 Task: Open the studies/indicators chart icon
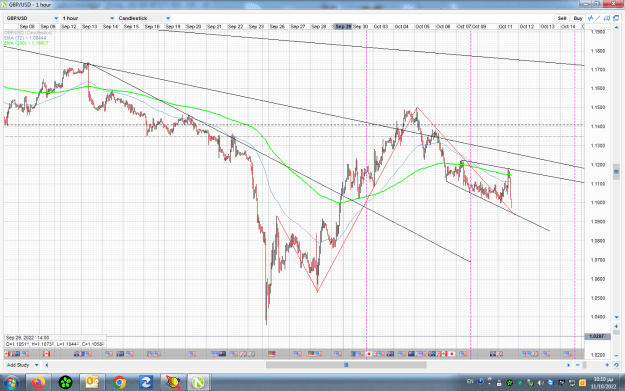tap(590, 18)
